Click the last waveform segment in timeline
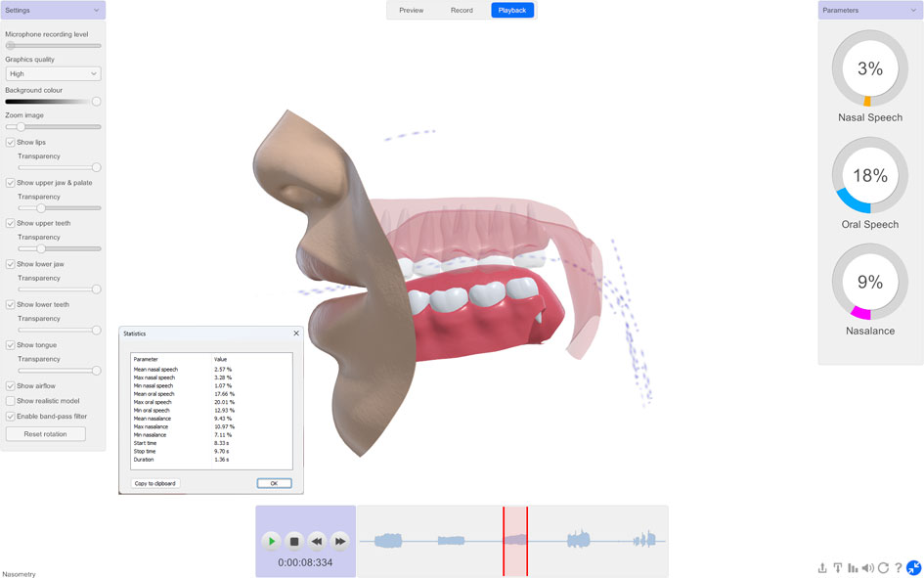 [644, 539]
